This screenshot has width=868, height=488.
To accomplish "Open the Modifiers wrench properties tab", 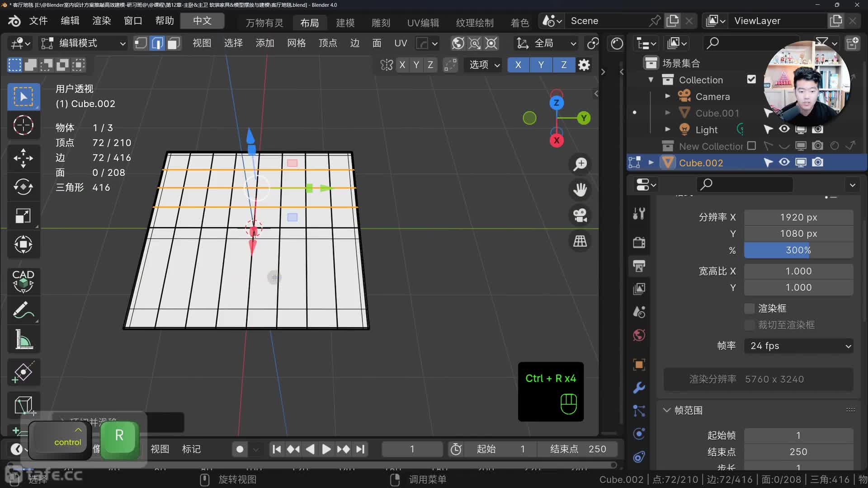I will tap(639, 388).
